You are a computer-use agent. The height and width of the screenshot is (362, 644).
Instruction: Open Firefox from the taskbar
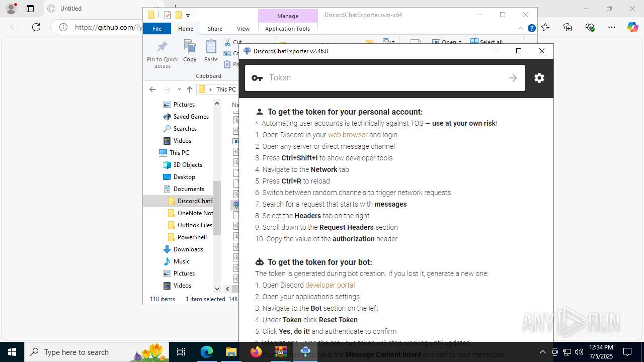(x=256, y=352)
